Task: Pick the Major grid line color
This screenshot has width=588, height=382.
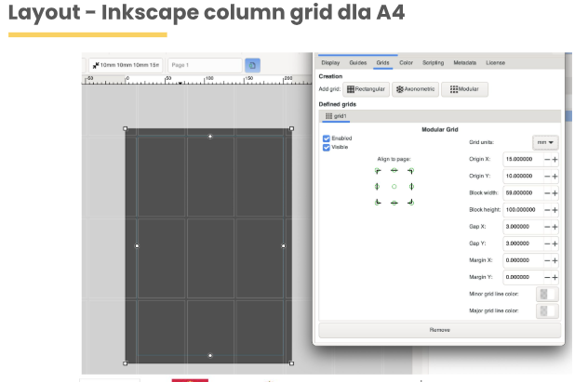Action: [x=547, y=311]
